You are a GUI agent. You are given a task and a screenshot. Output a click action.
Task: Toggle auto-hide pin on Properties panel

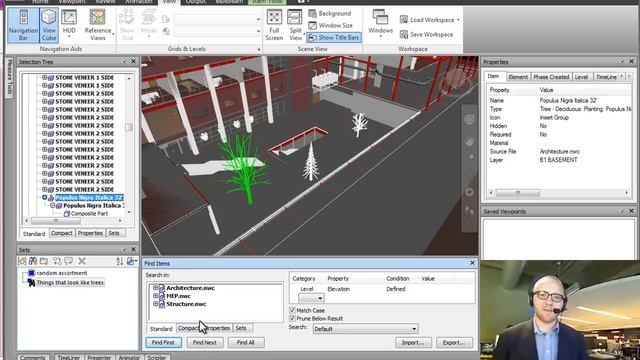point(622,62)
